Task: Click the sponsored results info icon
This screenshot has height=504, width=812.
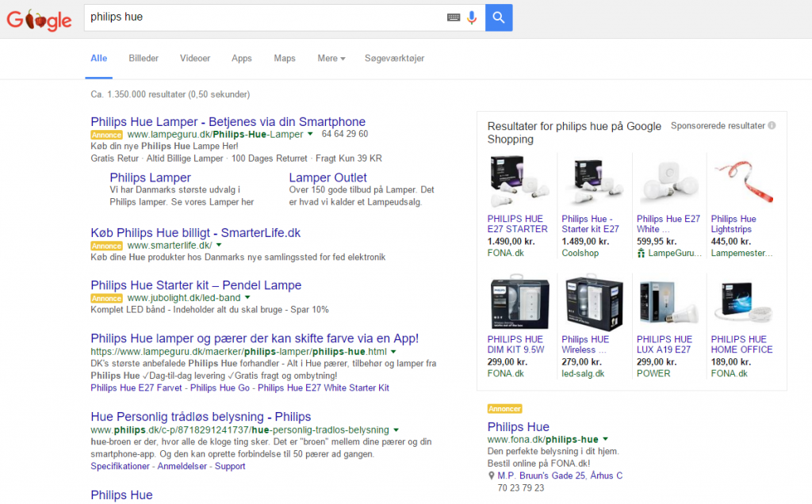Action: (x=772, y=126)
